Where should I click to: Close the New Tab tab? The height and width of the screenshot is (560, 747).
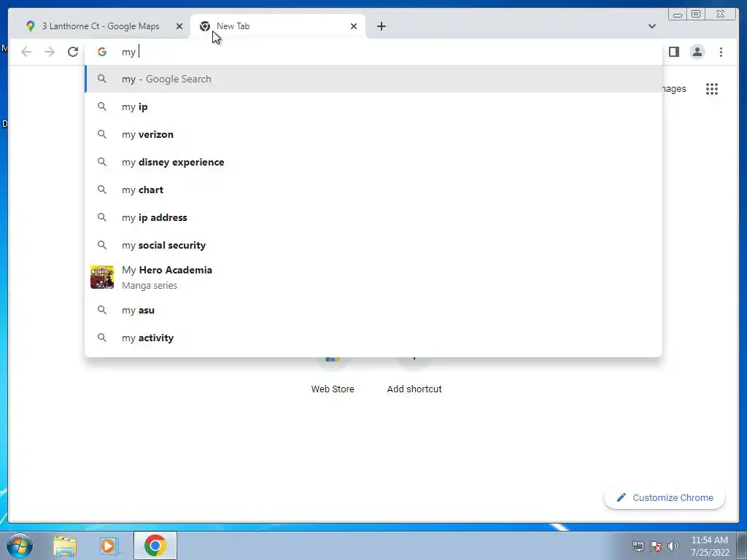coord(354,26)
